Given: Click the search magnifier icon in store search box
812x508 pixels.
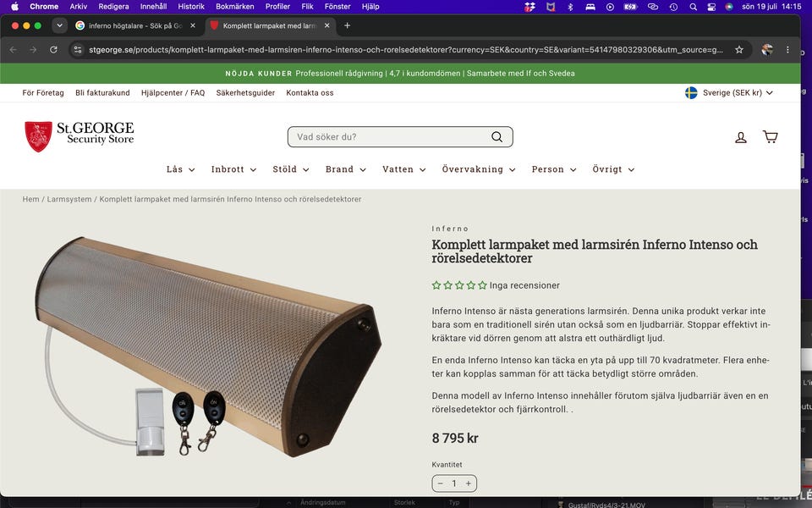Looking at the screenshot, I should (497, 137).
